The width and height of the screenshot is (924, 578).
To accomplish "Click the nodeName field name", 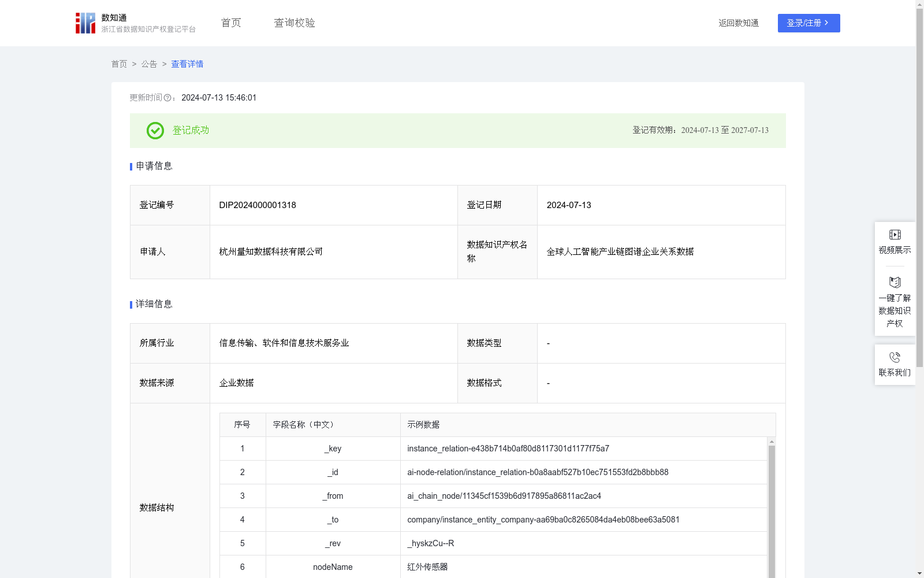I will point(333,567).
